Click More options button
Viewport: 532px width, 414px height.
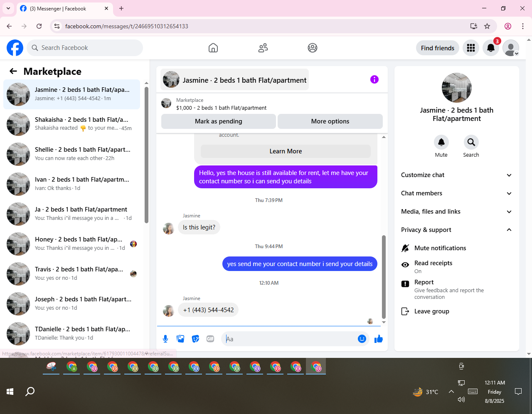330,121
